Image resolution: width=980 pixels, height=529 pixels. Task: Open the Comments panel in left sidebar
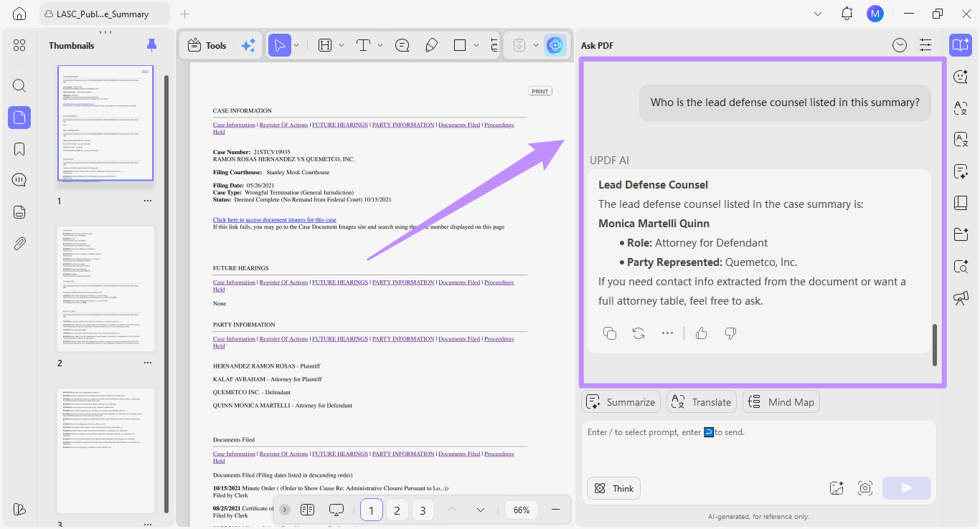coord(19,180)
